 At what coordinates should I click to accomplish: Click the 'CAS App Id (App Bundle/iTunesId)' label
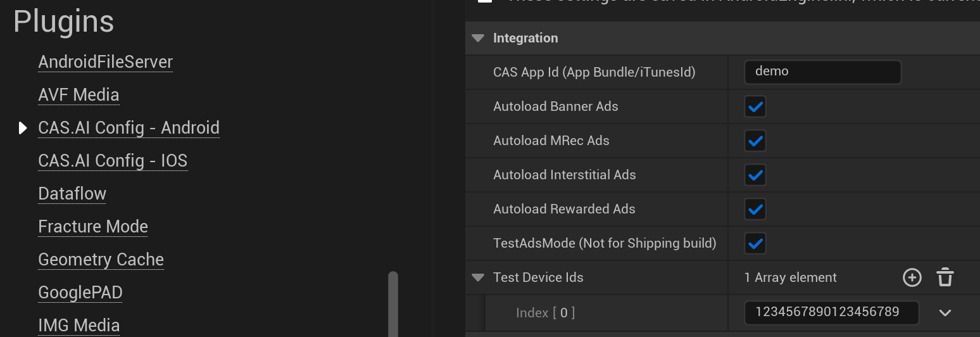click(594, 72)
